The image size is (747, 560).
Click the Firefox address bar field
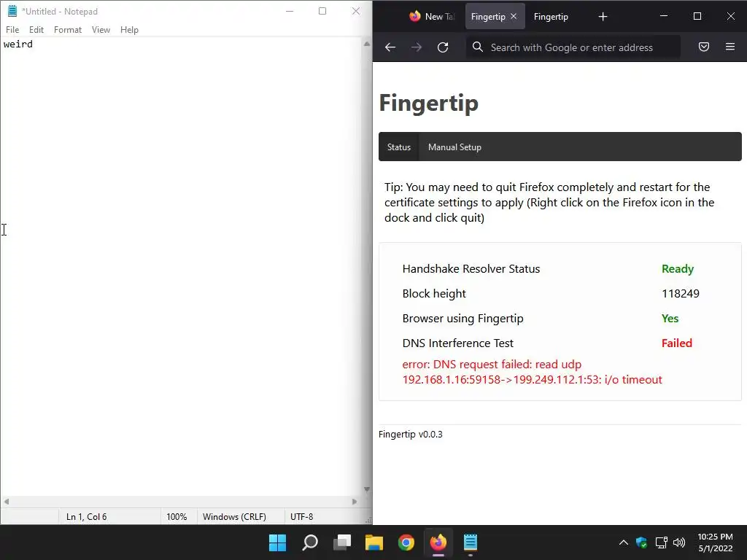click(573, 47)
